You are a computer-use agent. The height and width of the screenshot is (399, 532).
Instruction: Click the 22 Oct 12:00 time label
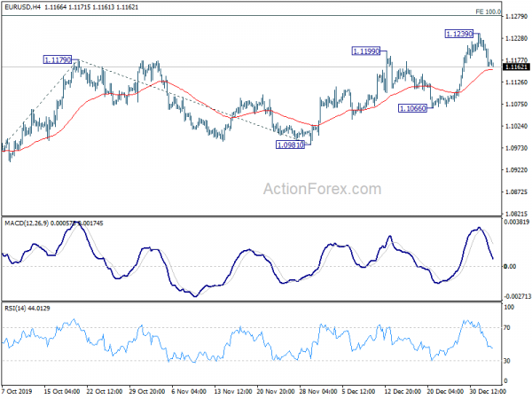click(x=104, y=391)
